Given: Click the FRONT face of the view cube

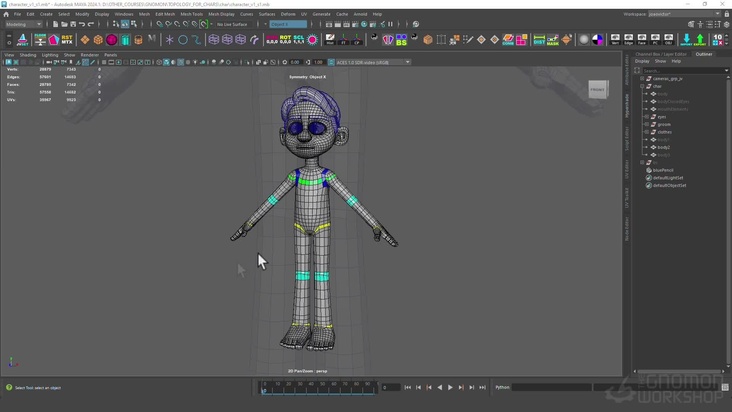Looking at the screenshot, I should click(x=598, y=90).
